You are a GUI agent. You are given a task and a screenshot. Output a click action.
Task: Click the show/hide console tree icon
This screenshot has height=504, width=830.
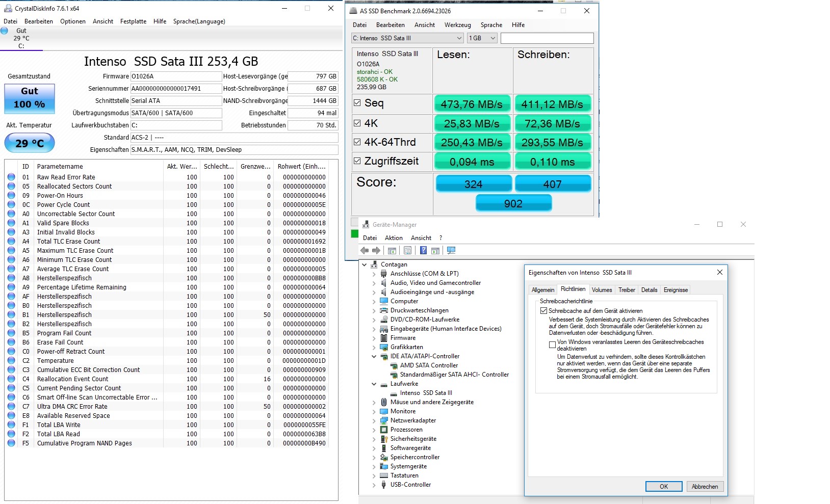pyautogui.click(x=392, y=250)
